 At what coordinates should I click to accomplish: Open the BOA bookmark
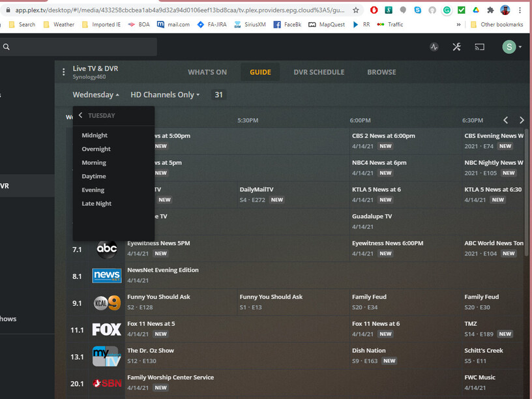tap(138, 24)
